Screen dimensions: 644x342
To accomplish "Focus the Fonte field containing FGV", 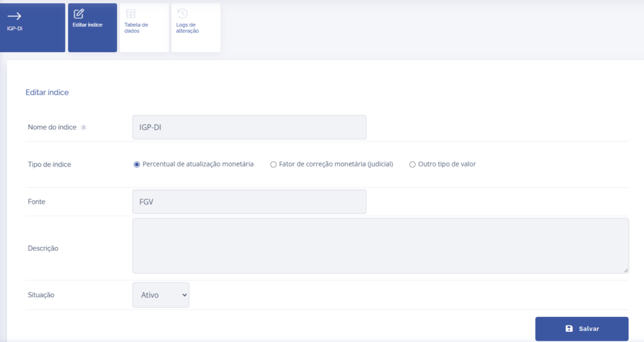I will click(x=249, y=202).
